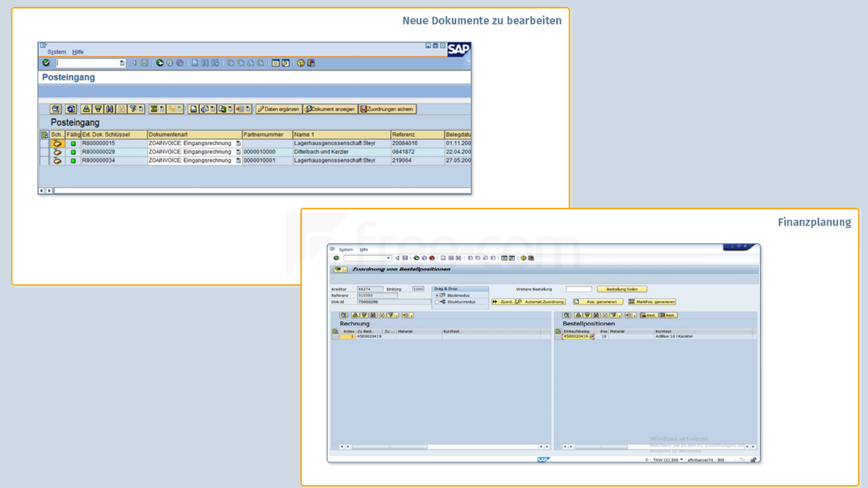Click Find binoculars in Posteingang list toolbar
This screenshot has width=868, height=488.
[110, 109]
